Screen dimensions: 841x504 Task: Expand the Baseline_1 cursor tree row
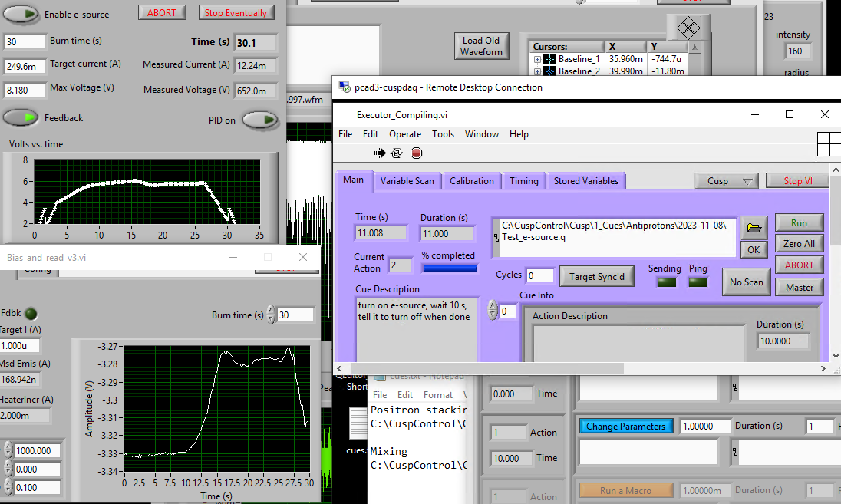pyautogui.click(x=537, y=59)
